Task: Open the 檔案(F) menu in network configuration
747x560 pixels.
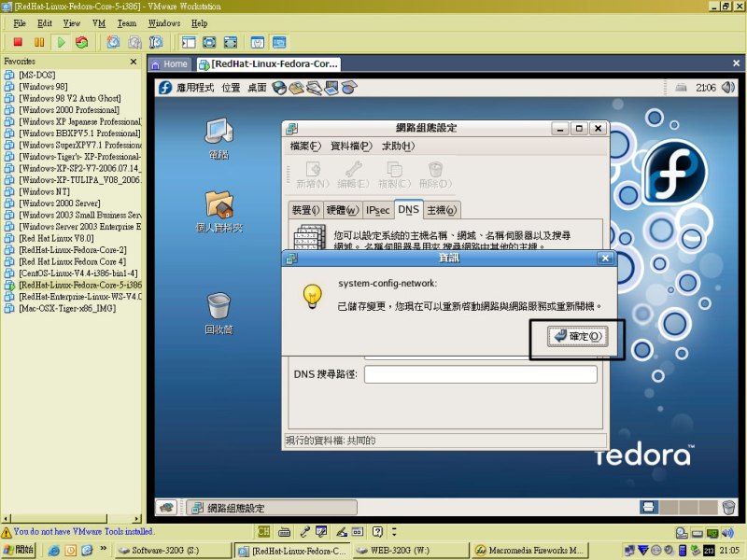Action: (x=305, y=147)
